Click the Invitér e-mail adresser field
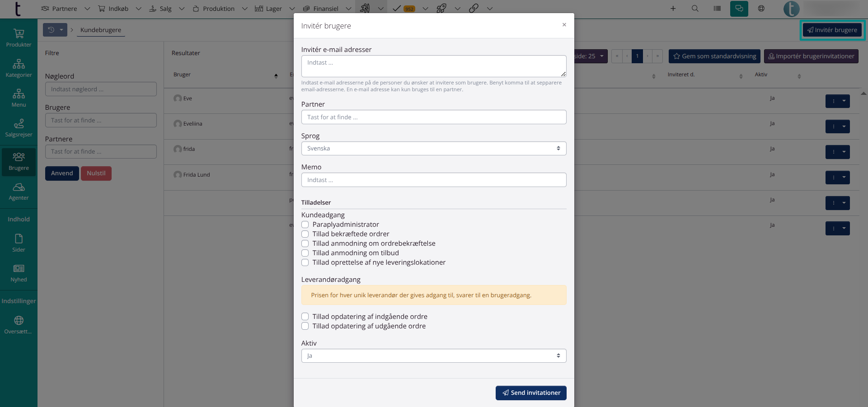Screen dimensions: 868x407 point(433,66)
